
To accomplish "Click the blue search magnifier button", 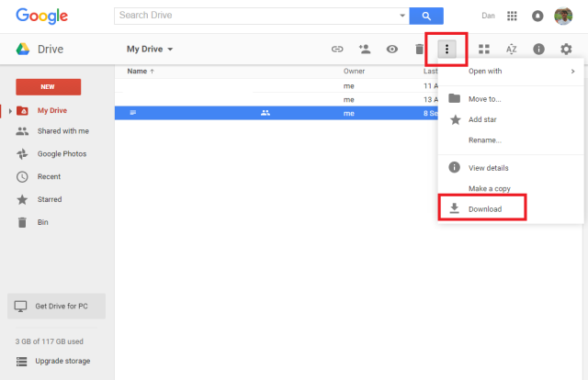I will coord(426,16).
